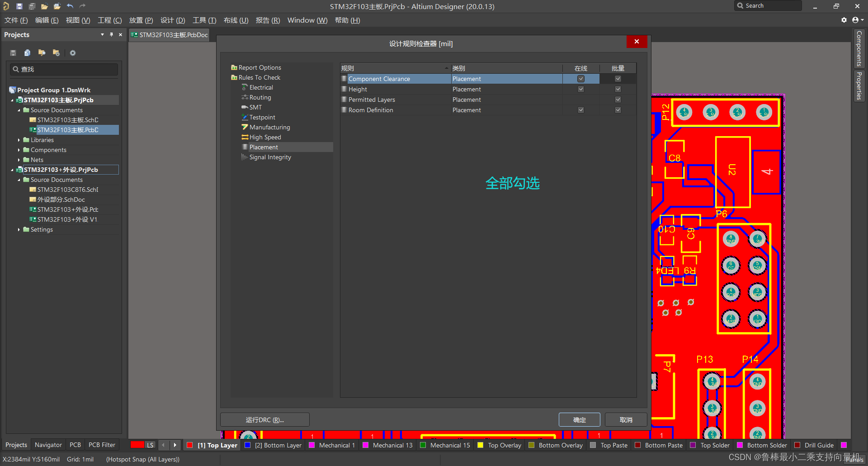Select Testpoint rules category

[x=262, y=117]
